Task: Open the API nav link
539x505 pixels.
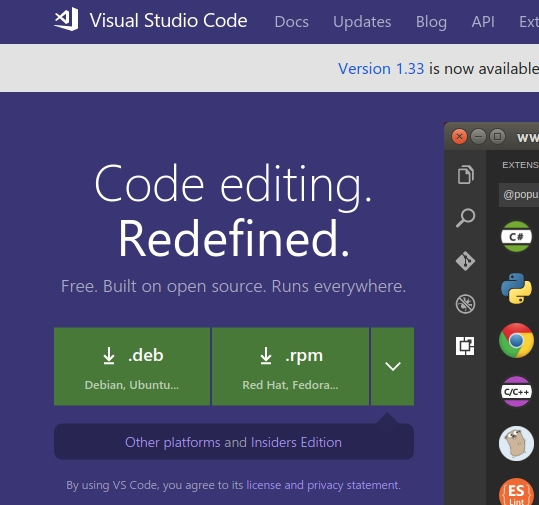Action: [x=483, y=22]
